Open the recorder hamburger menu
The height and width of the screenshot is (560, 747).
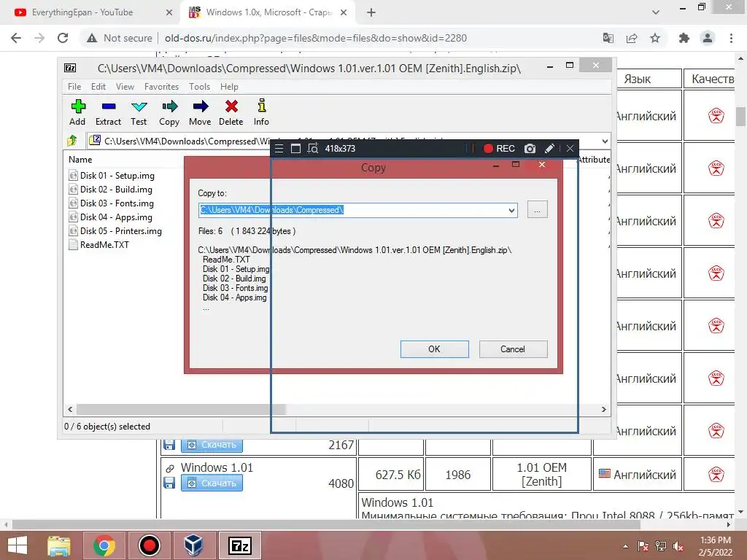279,149
